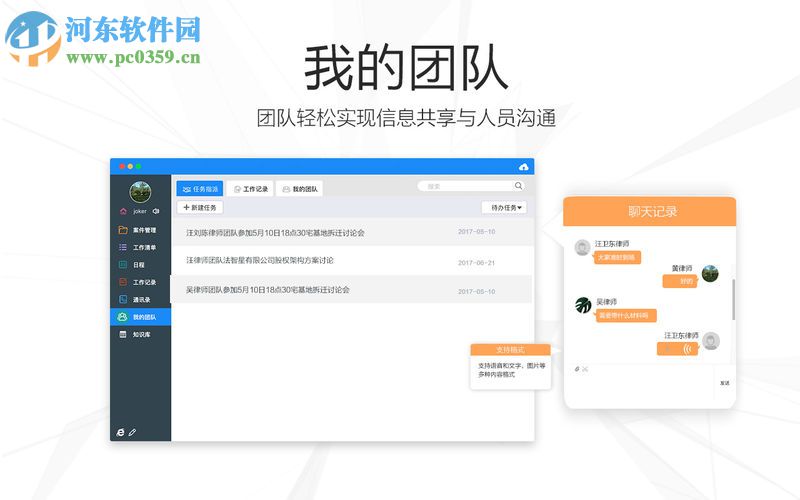Screen dimensions: 800x500
Task: Click 黄律师's avatar in chat
Action: pos(710,273)
